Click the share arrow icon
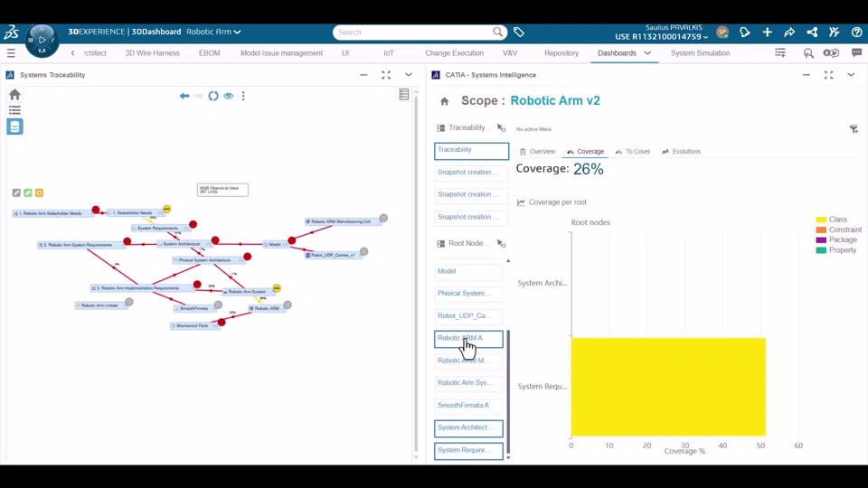Viewport: 868px width, 488px height. [x=789, y=33]
